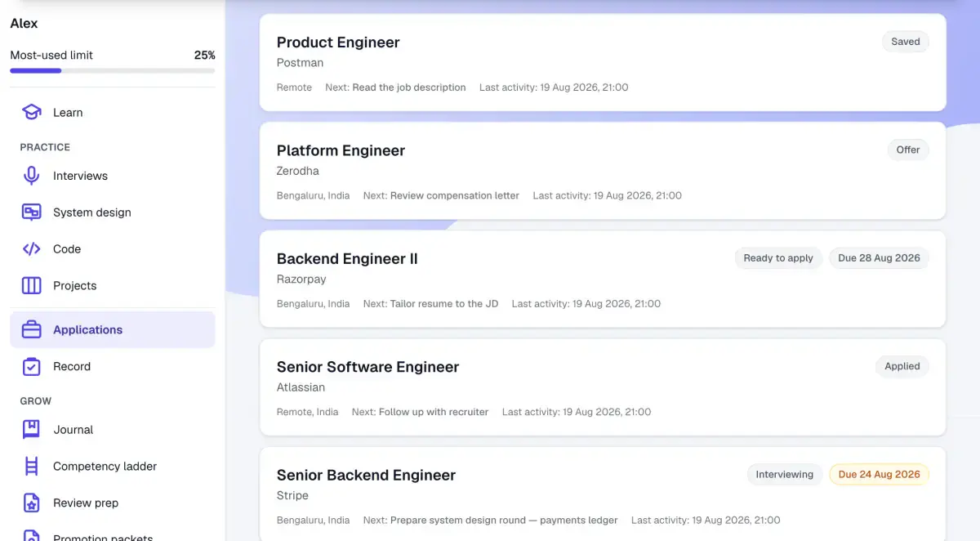Click the Competency ladder icon
This screenshot has width=980, height=541.
[x=31, y=467]
